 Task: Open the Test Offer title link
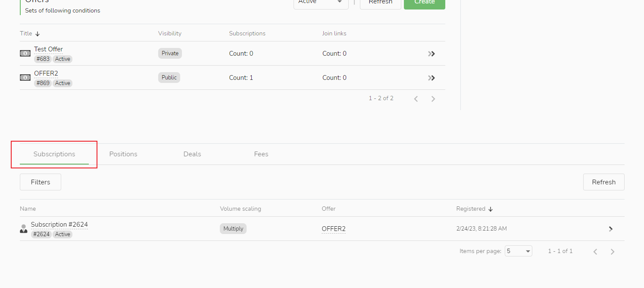click(48, 49)
